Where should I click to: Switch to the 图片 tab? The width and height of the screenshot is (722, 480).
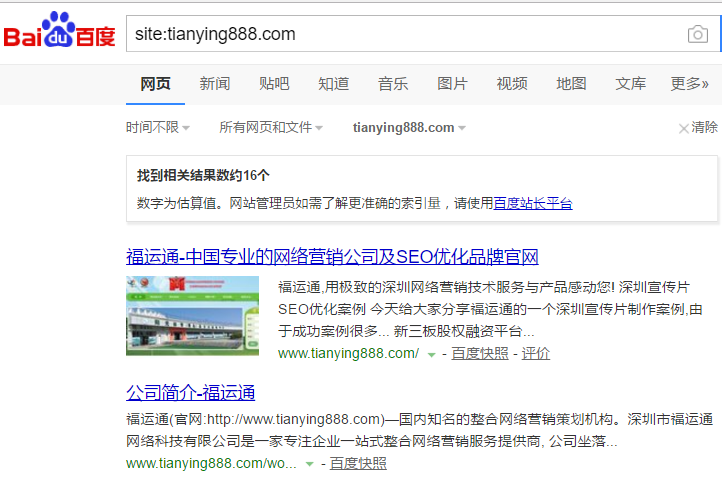point(452,84)
